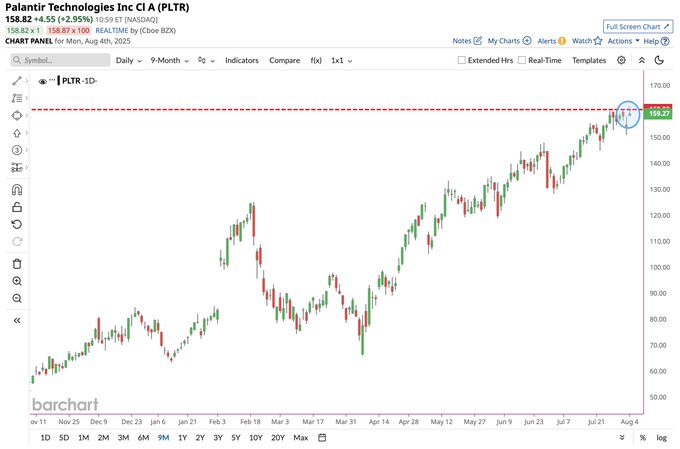The image size is (680, 449).
Task: Open the Full Screen Chart button
Action: pos(638,26)
